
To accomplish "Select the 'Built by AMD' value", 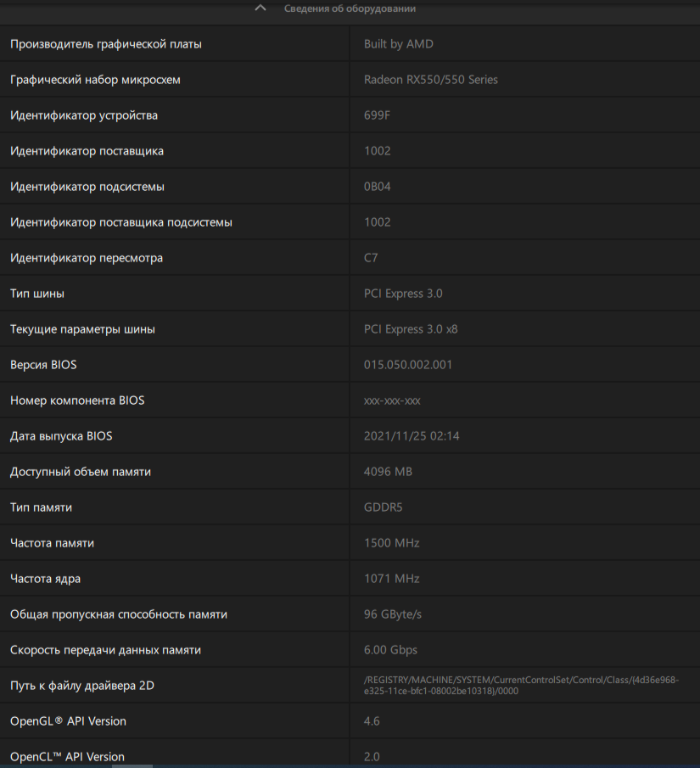I will [x=399, y=44].
